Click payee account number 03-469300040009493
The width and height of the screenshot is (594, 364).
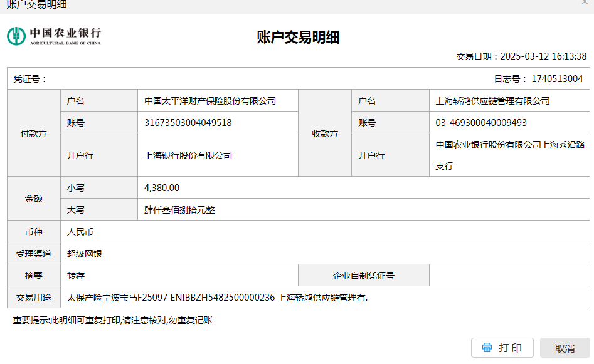coord(481,123)
